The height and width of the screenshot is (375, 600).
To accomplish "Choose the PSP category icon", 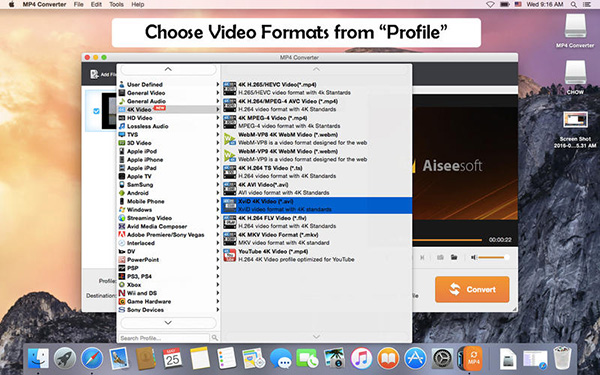I will click(122, 268).
